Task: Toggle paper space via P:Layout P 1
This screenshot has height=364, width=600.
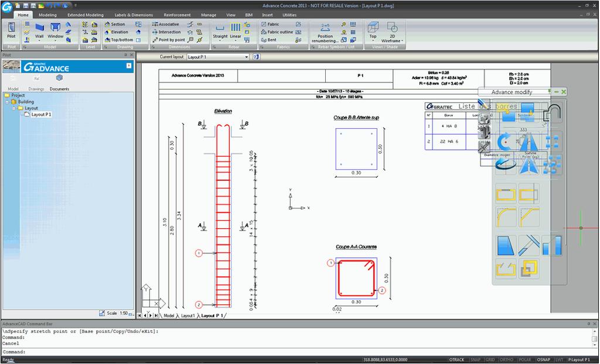Action: (x=578, y=360)
